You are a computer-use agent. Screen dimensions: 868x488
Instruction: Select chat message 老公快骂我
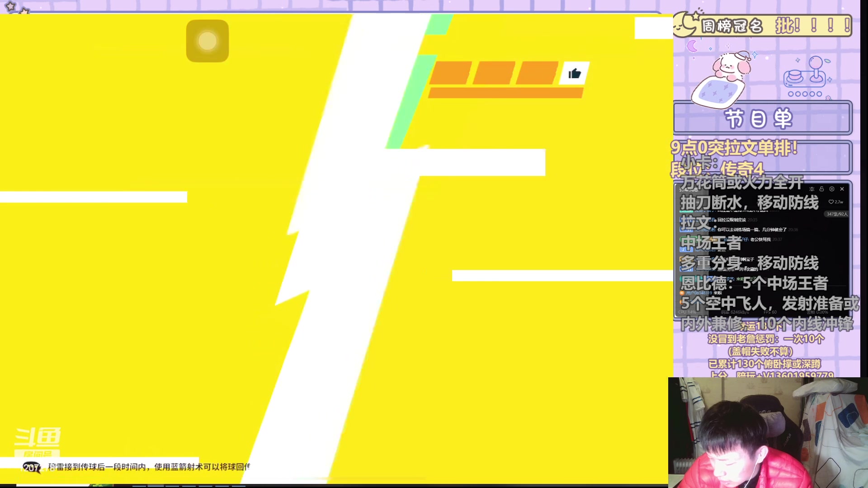(760, 239)
